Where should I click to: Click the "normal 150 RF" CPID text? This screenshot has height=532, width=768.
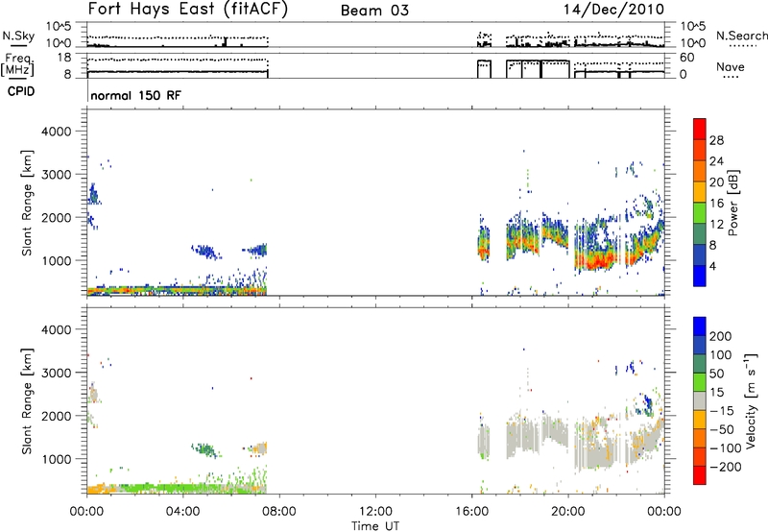135,95
